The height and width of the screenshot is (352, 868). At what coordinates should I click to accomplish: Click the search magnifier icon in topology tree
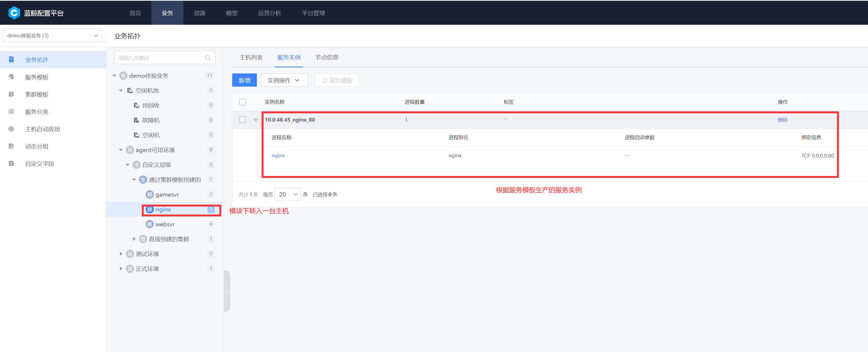point(208,58)
